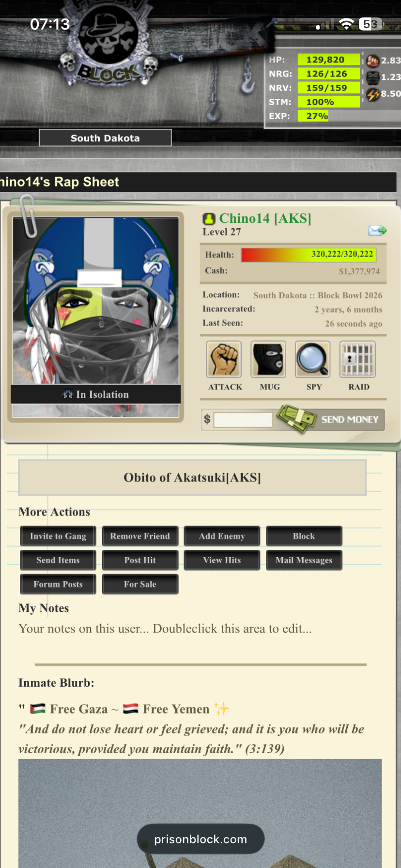Click the speed lightning stat icon
Viewport: 401px width, 868px height.
point(372,94)
